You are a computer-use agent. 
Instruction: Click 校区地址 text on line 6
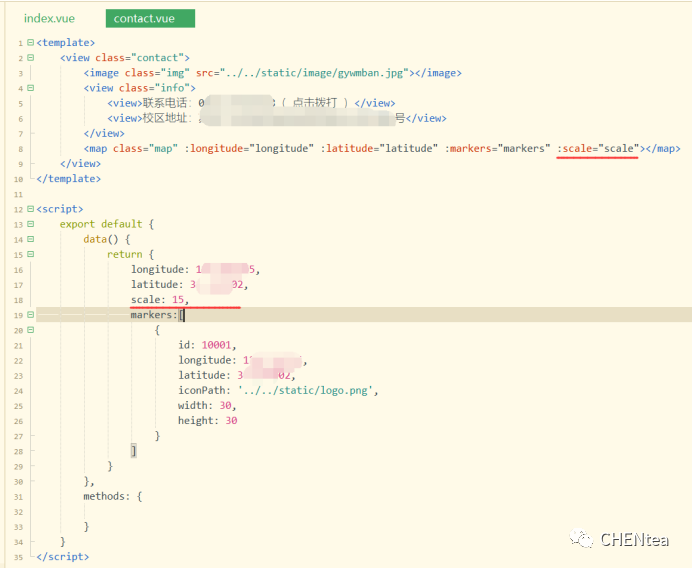(x=165, y=118)
